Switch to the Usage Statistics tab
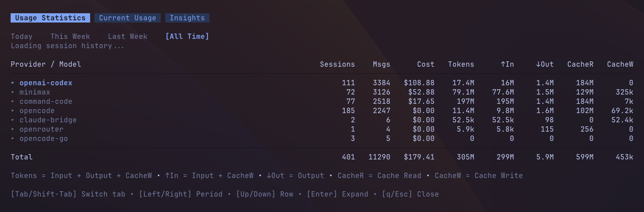The image size is (644, 212). tap(50, 18)
